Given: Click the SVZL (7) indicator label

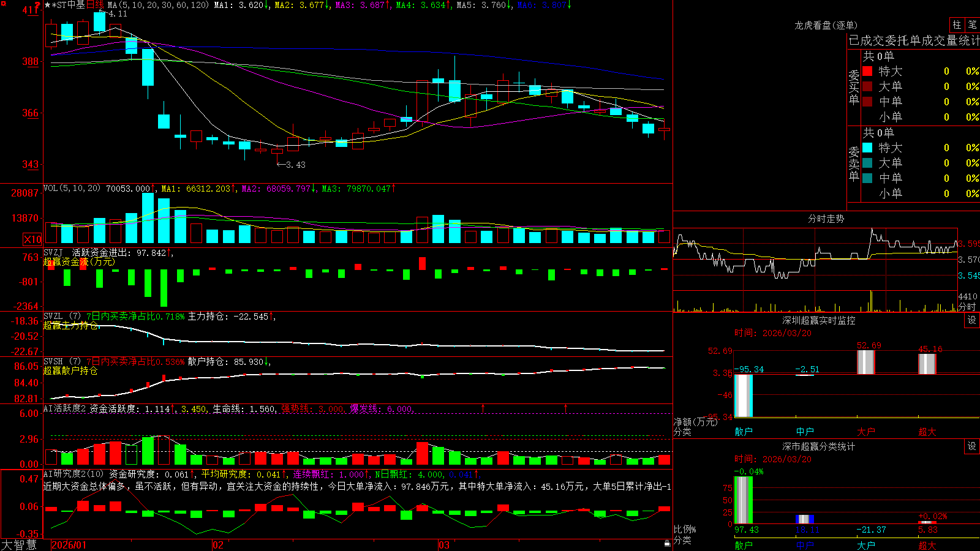Looking at the screenshot, I should tap(62, 316).
